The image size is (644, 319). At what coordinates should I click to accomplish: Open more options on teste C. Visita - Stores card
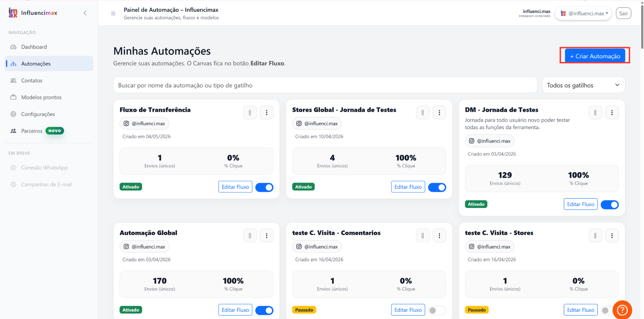[x=612, y=236]
